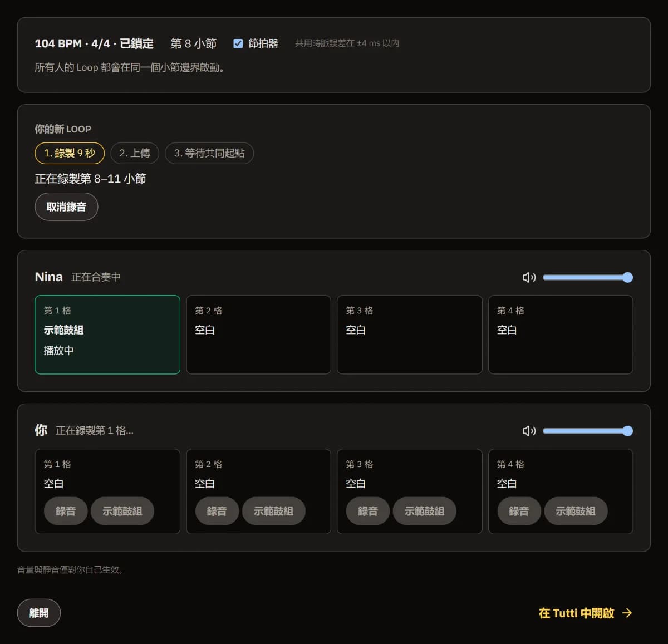668x644 pixels.
Task: Select Nina's empty 第 3 格 slot
Action: [x=410, y=335]
